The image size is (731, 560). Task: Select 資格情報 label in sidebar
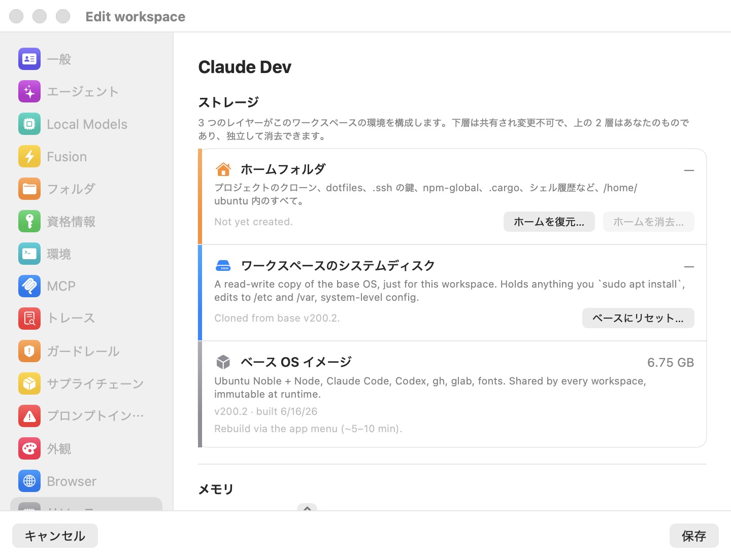click(x=71, y=221)
